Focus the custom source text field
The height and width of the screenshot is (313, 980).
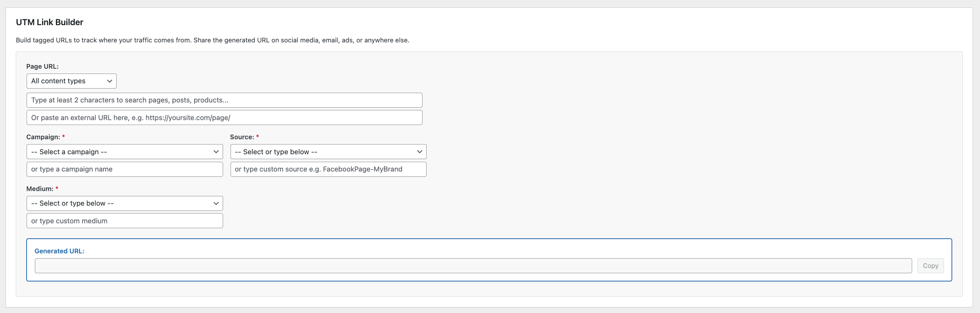328,169
